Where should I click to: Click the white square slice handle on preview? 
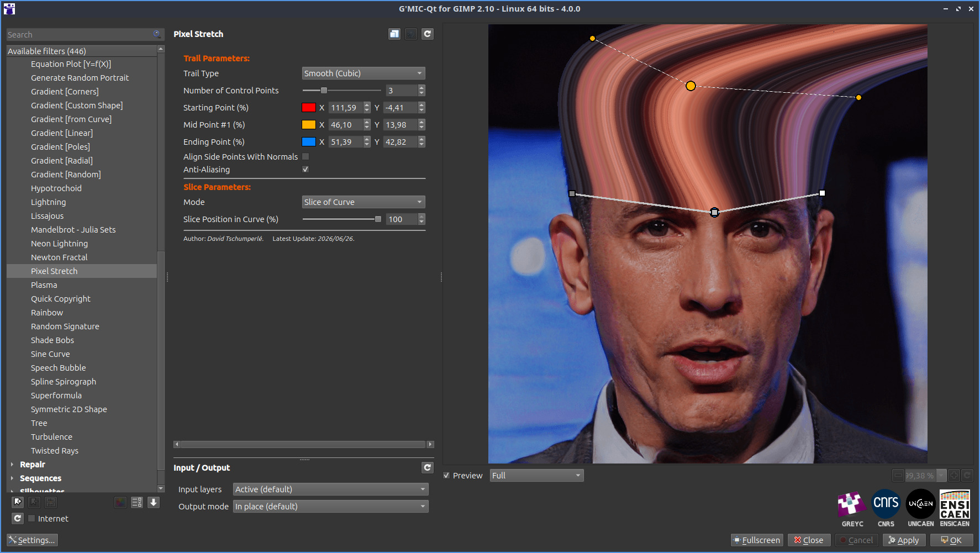tap(822, 193)
